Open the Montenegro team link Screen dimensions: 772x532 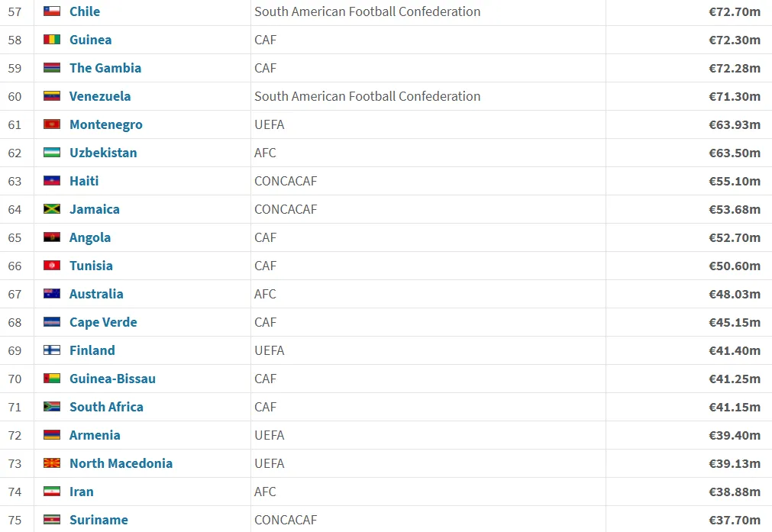[x=106, y=124]
